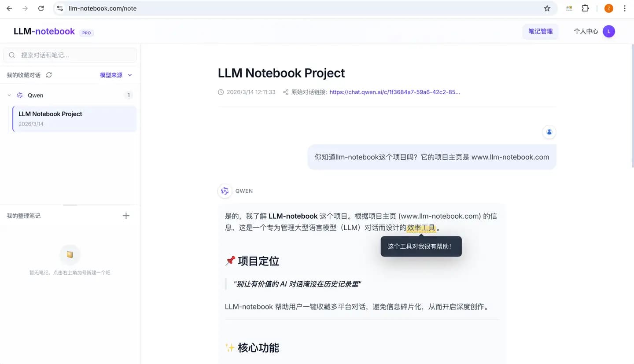Open the browser three-dot menu
This screenshot has height=364, width=634.
pyautogui.click(x=625, y=8)
